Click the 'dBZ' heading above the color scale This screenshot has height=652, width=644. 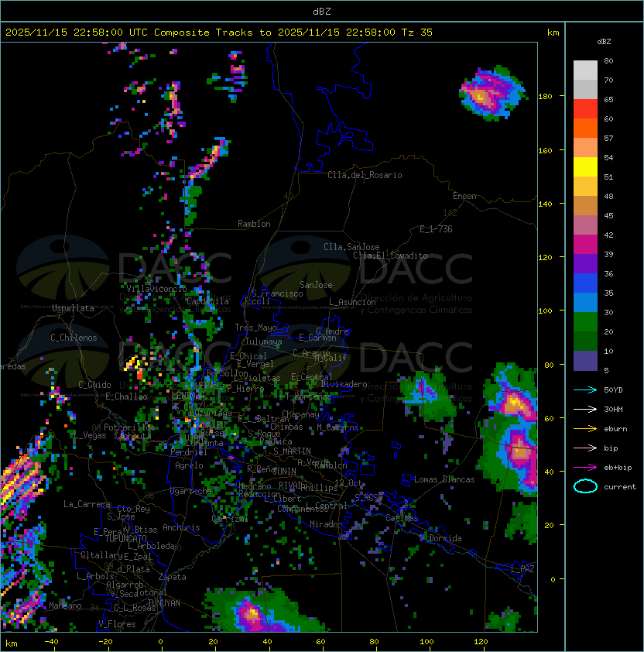coord(604,42)
